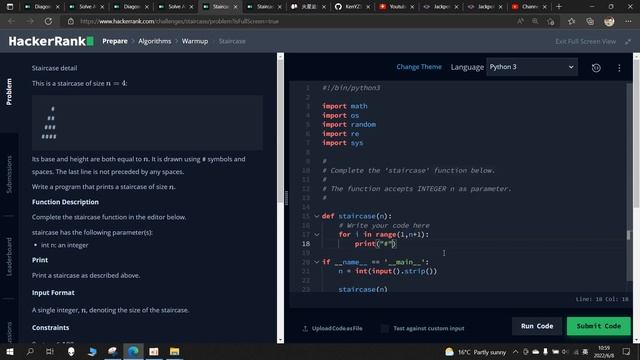Click Upload Code as File

pyautogui.click(x=332, y=328)
